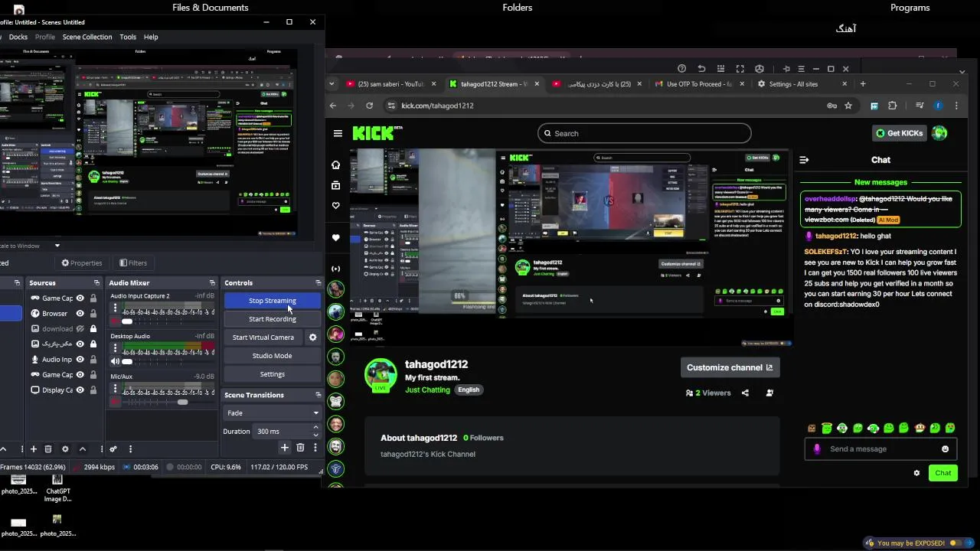Open Scale to Window dropdown arrow in OBS preview
This screenshot has width=980, height=551.
click(x=57, y=246)
